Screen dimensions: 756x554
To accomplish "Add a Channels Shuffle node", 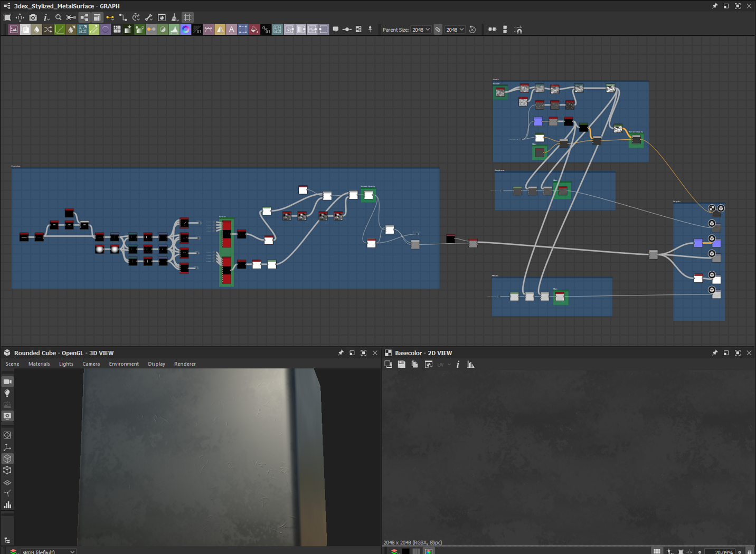I will tap(48, 30).
